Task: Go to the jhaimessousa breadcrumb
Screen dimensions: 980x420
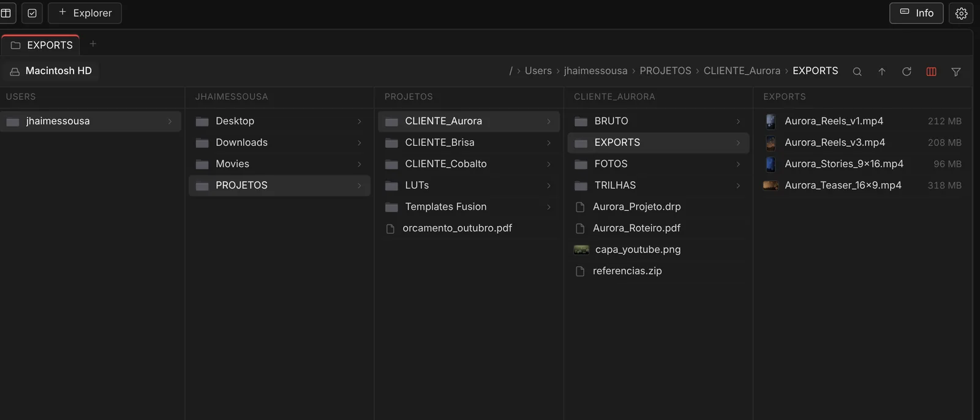Action: [595, 71]
